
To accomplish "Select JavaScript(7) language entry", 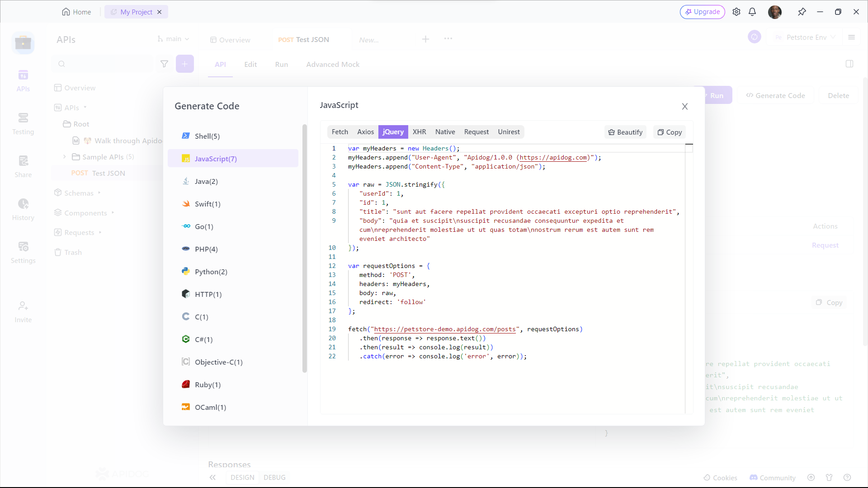I will 233,159.
